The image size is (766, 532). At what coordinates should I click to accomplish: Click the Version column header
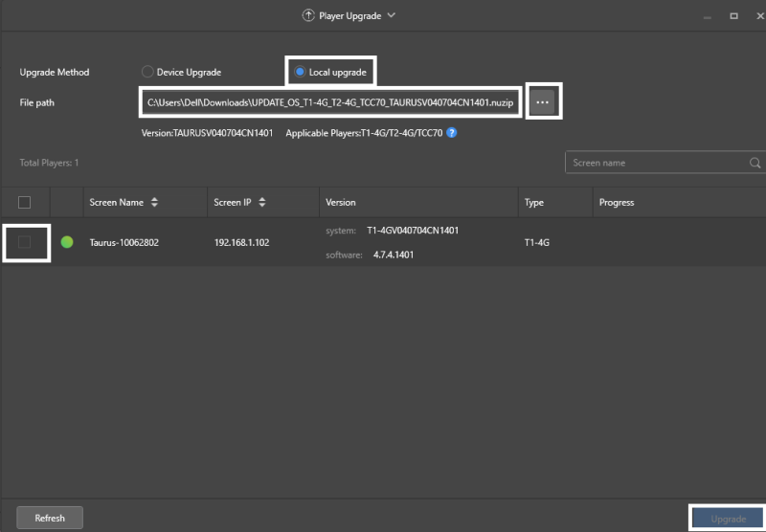point(341,203)
